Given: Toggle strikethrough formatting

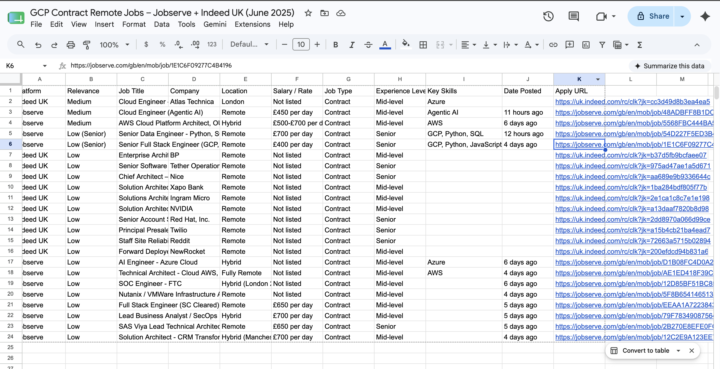Looking at the screenshot, I should (x=368, y=45).
